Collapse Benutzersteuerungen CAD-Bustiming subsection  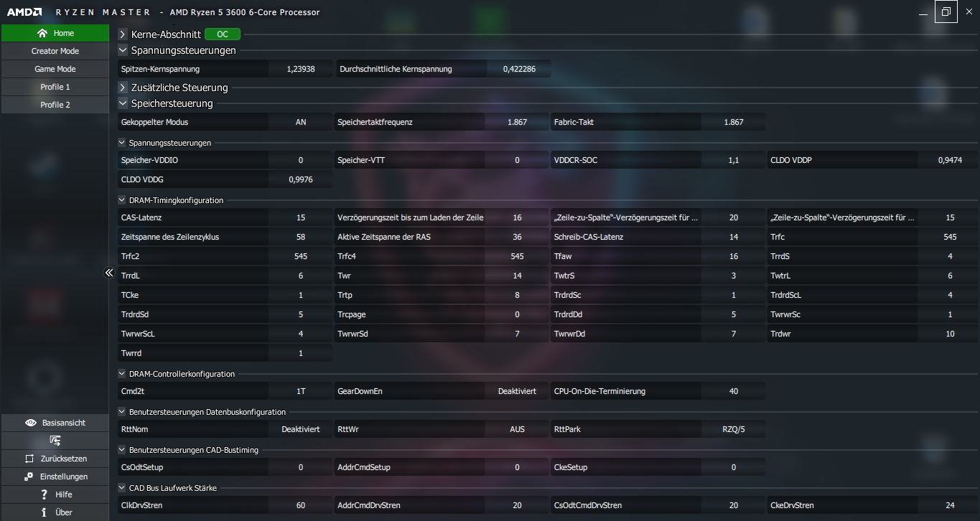pos(122,450)
